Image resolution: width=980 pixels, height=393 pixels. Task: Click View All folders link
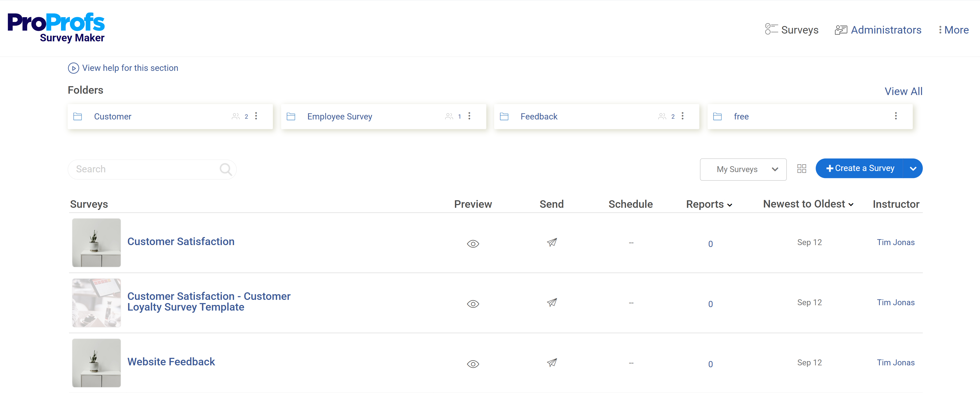(x=904, y=91)
